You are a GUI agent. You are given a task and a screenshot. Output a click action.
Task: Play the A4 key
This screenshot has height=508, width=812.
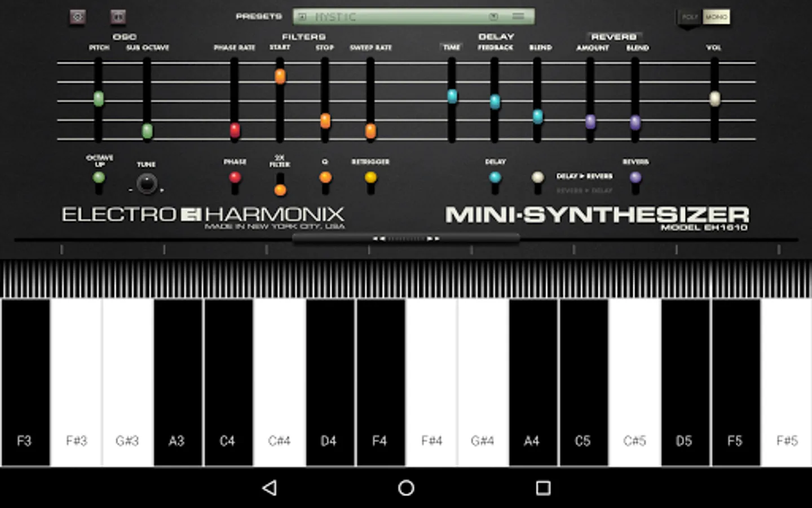[x=533, y=383]
